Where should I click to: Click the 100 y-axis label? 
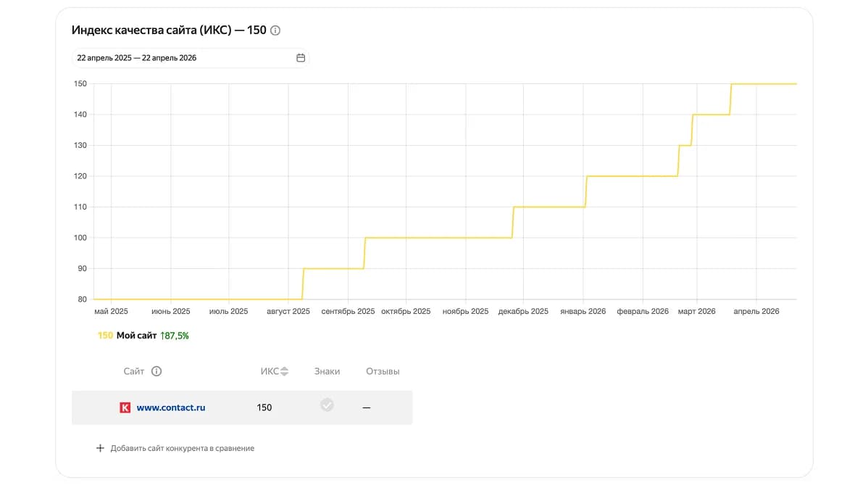click(80, 238)
